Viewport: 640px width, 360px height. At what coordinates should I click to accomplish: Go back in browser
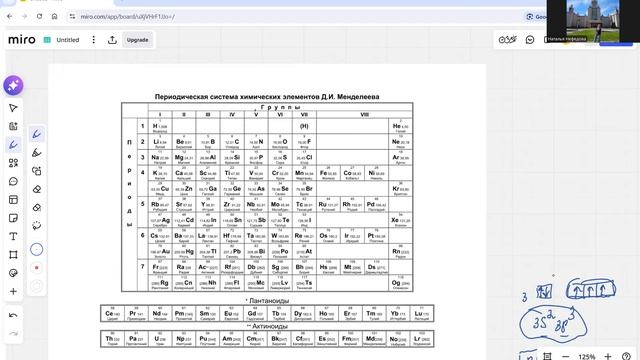[x=10, y=16]
